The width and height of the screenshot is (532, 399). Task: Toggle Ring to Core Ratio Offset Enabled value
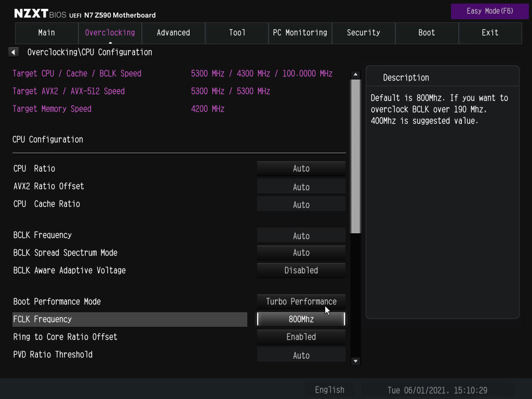click(301, 337)
